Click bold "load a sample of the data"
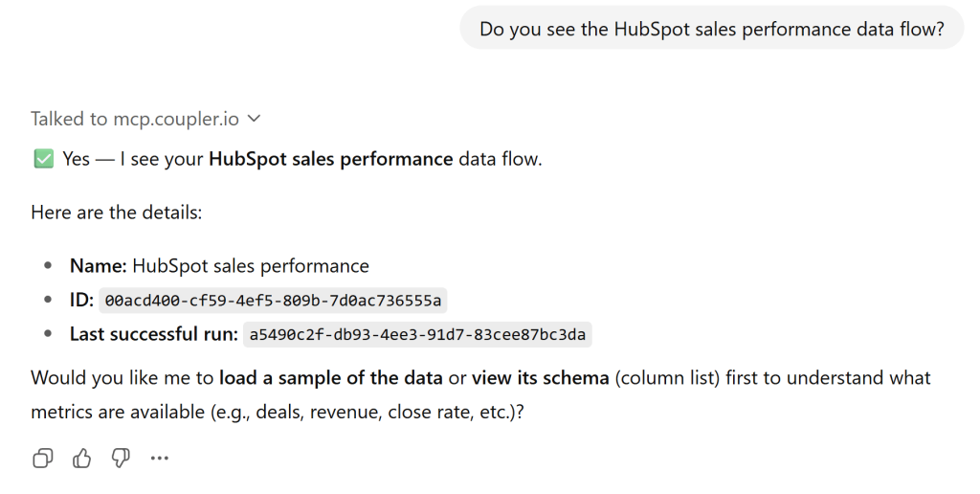 [330, 377]
